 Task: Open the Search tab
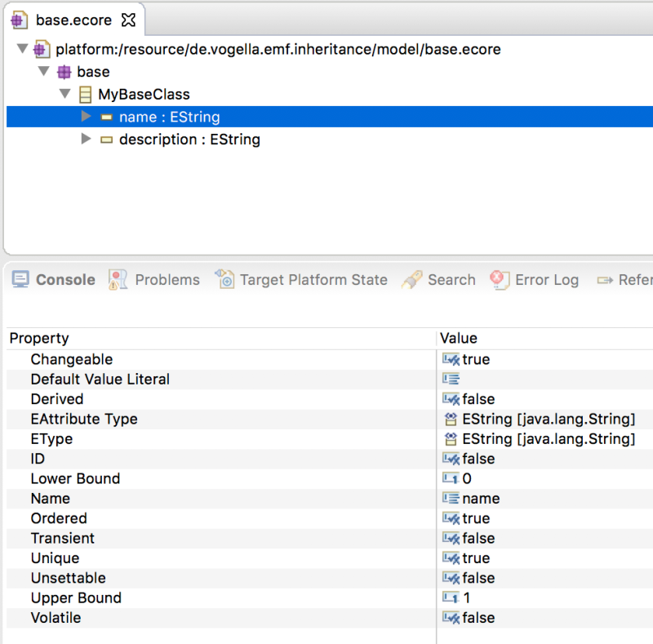point(451,280)
